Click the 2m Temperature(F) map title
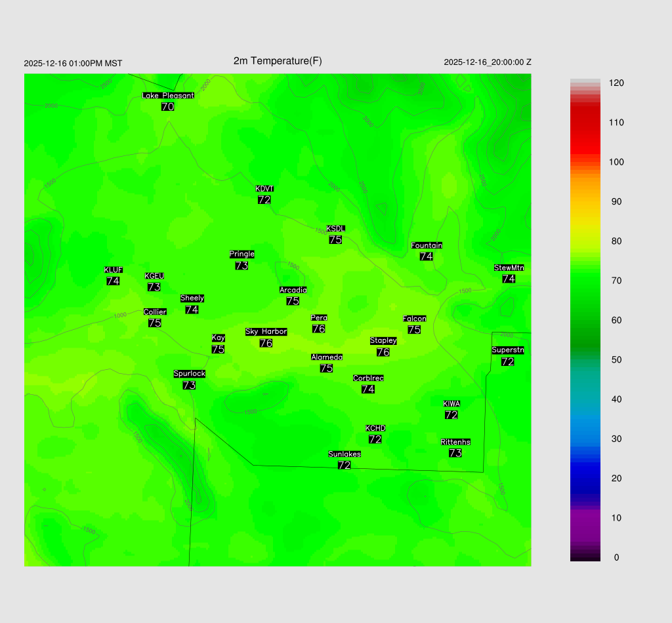This screenshot has width=672, height=623. click(x=278, y=61)
